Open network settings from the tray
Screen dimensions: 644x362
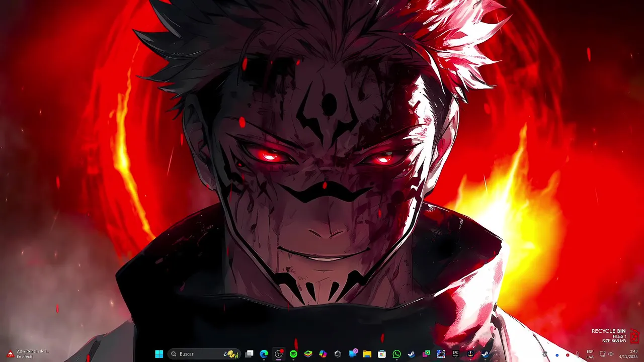point(603,354)
